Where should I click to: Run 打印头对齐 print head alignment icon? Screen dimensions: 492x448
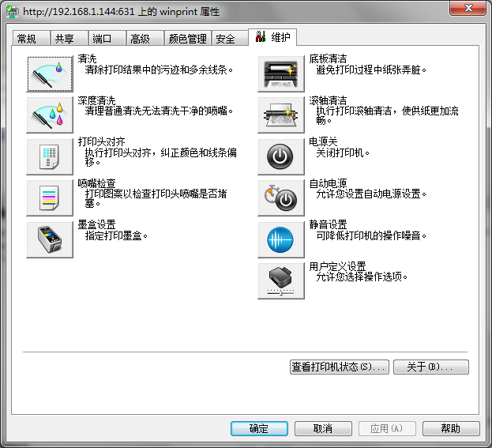(x=50, y=156)
